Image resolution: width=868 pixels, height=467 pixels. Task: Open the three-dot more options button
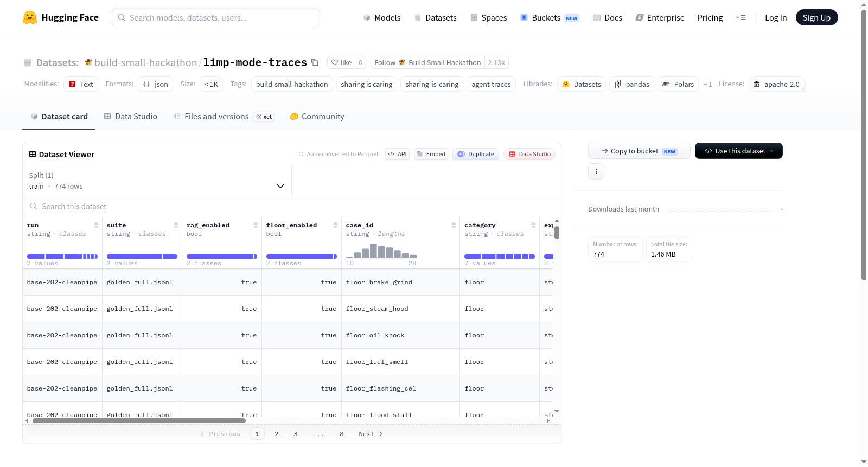[596, 171]
